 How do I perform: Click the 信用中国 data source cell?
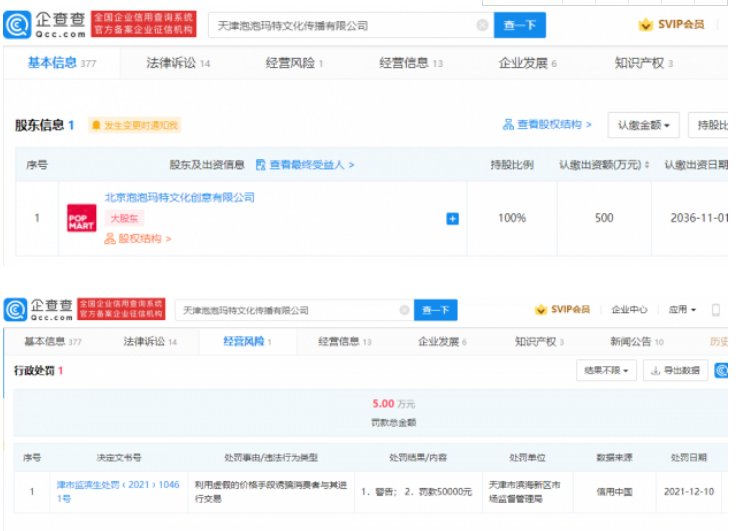pyautogui.click(x=615, y=491)
